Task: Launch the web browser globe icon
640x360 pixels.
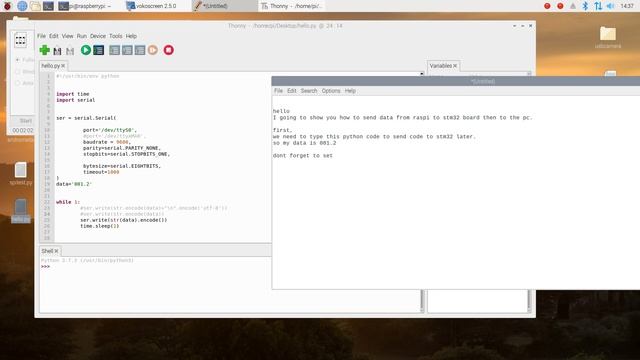Action: pyautogui.click(x=22, y=6)
